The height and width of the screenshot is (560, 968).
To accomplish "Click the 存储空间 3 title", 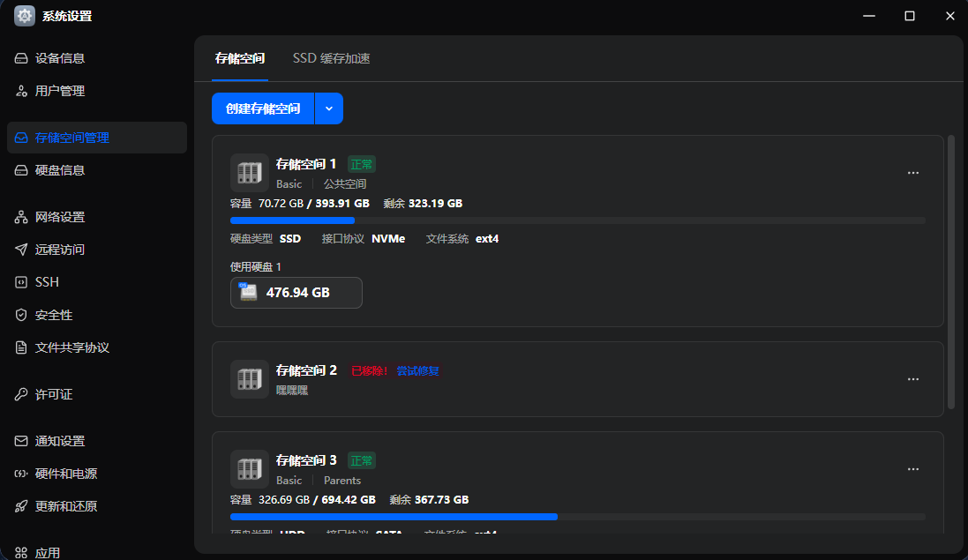I will tap(306, 460).
